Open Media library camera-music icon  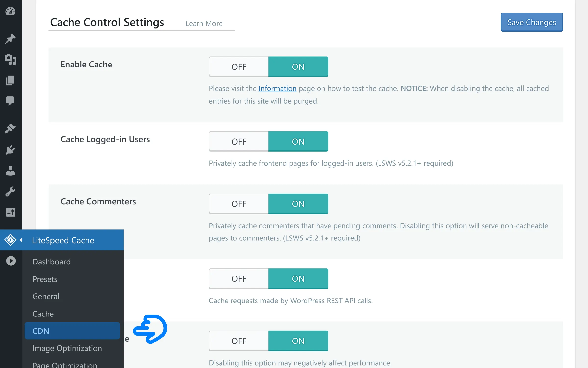[x=10, y=60]
